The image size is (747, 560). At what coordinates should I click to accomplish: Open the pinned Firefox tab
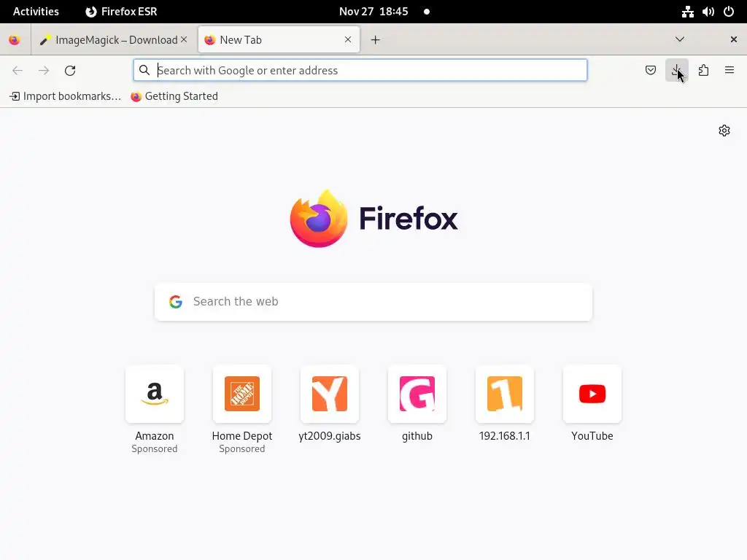tap(15, 40)
